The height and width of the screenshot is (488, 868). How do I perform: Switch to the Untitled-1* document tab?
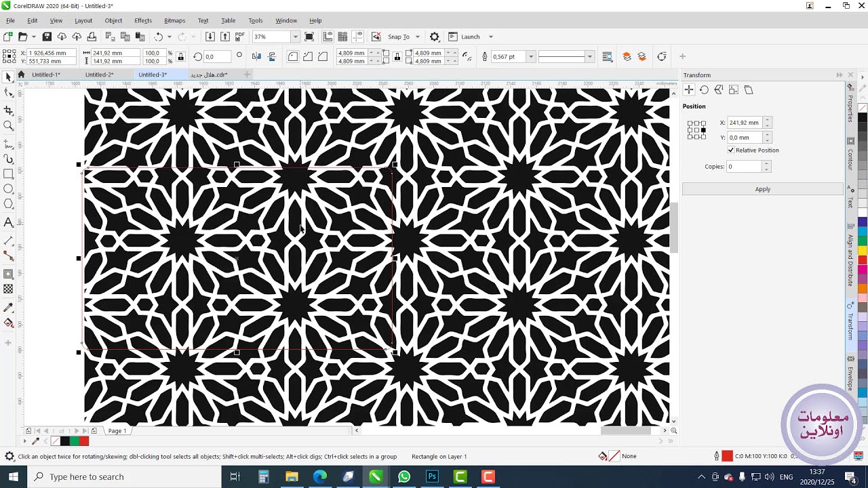46,75
